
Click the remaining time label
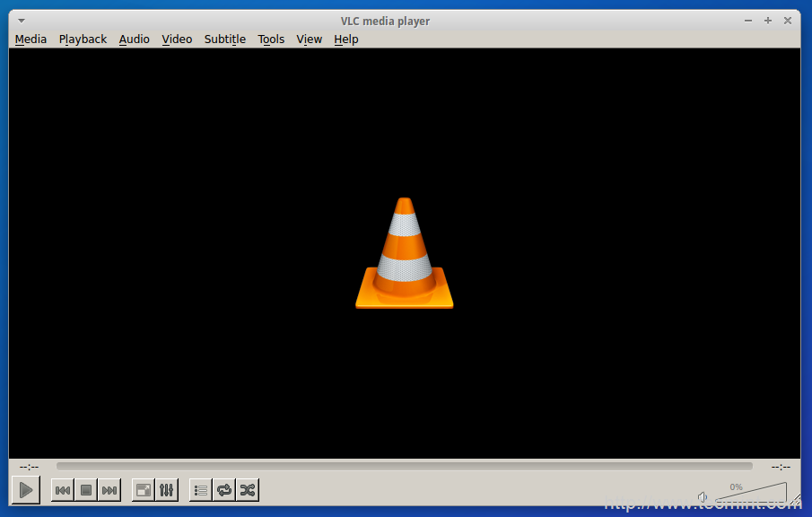point(781,467)
